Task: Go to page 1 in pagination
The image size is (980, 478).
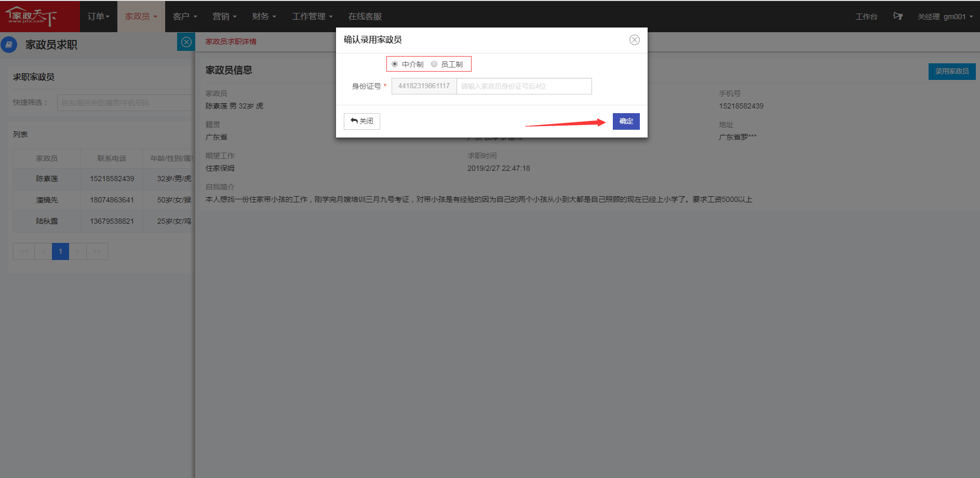Action: tap(60, 251)
